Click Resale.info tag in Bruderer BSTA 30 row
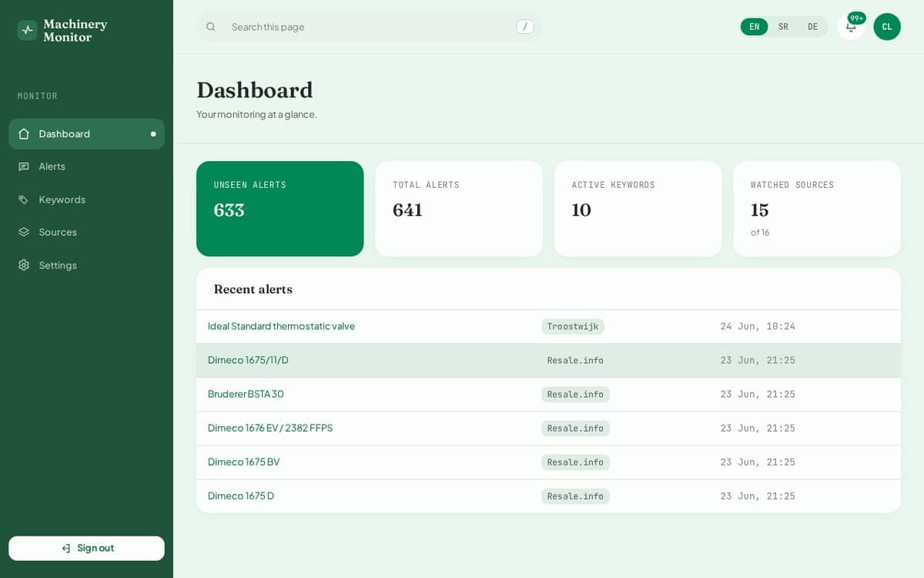924x578 pixels. 575,395
